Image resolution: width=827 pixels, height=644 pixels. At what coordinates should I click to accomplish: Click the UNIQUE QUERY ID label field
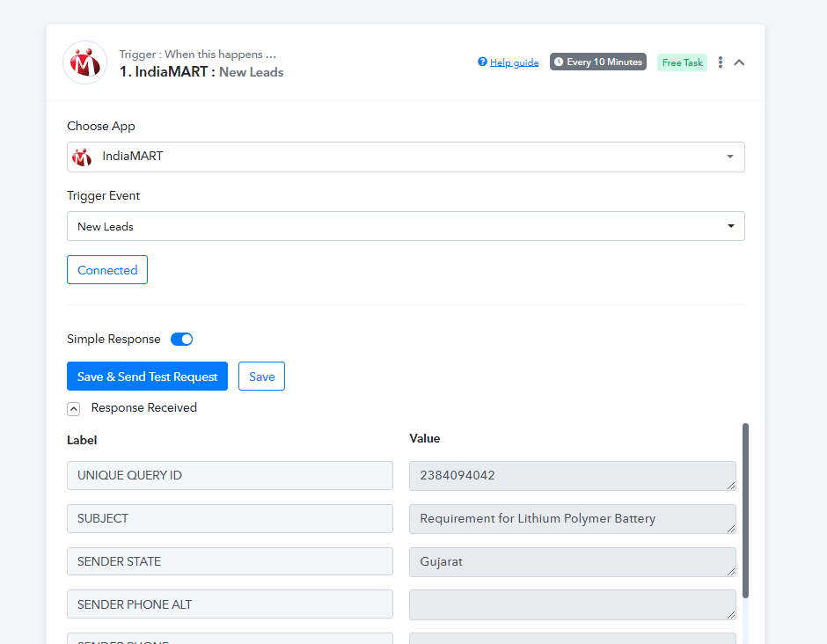tap(230, 475)
